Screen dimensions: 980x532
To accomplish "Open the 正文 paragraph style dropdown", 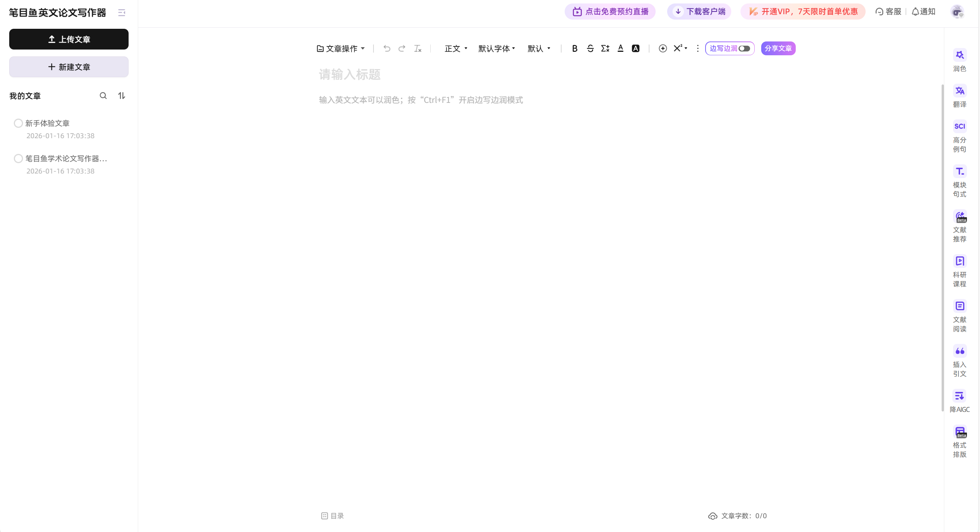I will (455, 48).
